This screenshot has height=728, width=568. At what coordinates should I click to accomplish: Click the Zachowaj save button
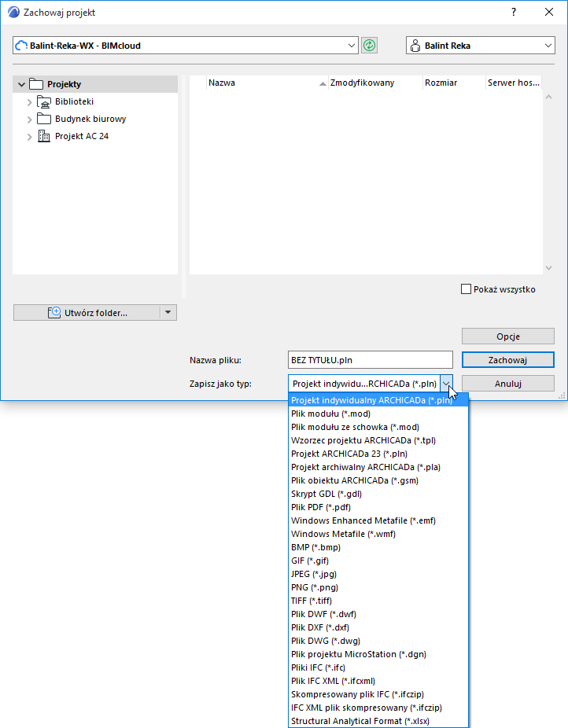point(507,360)
